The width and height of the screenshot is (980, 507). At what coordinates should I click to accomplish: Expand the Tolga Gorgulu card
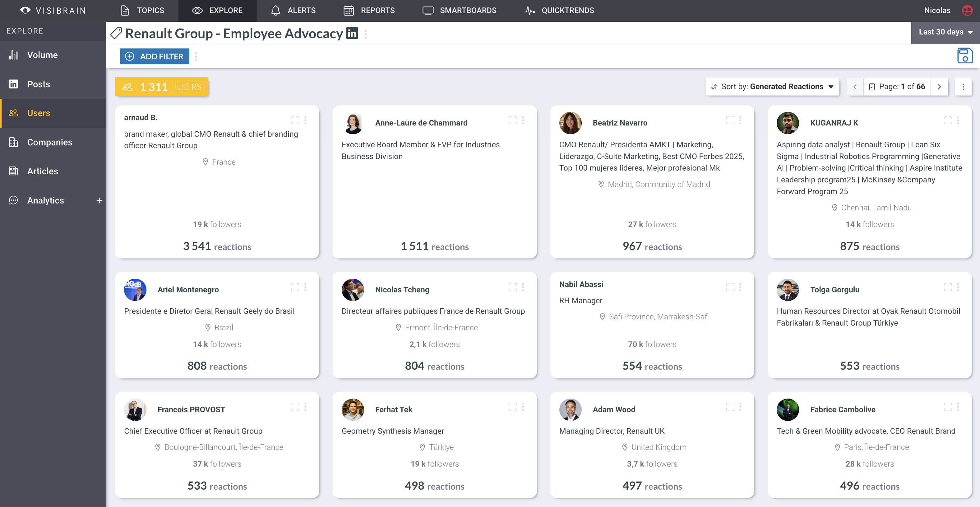point(948,287)
